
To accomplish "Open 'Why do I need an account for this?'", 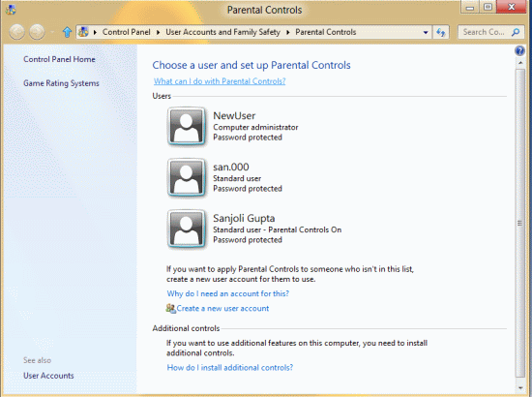I will click(x=227, y=293).
